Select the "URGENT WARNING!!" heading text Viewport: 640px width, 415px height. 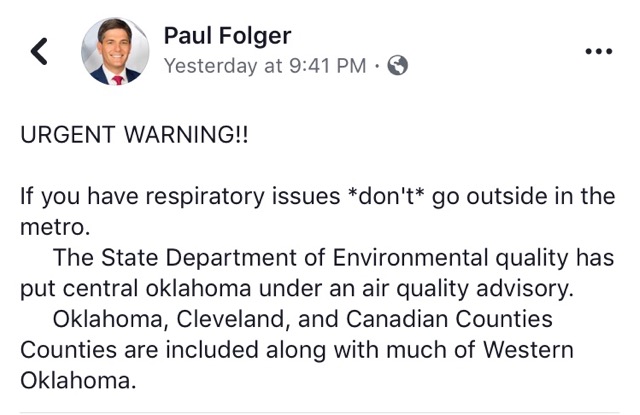tap(134, 135)
